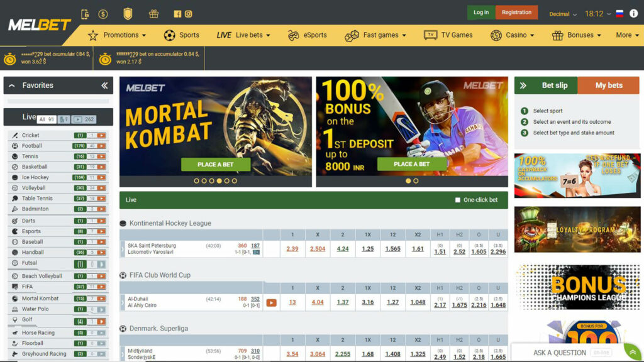Expand the More menu
Viewport: 644px width, 362px height.
pyautogui.click(x=628, y=35)
